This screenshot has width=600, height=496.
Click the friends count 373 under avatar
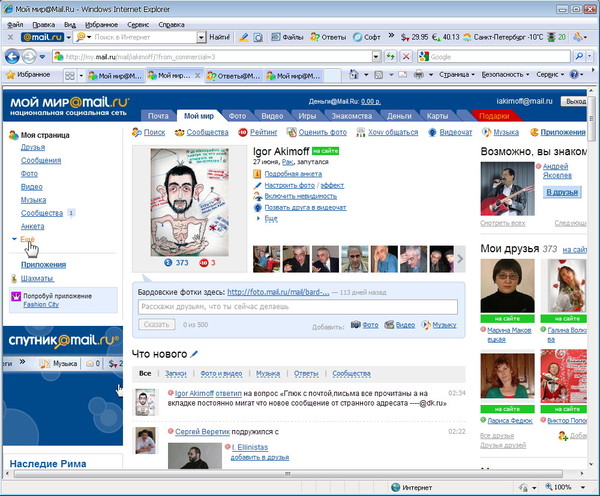177,263
